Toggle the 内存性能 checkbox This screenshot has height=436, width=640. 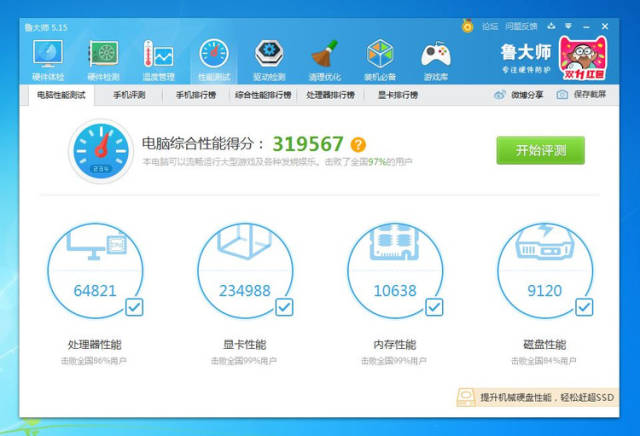434,307
